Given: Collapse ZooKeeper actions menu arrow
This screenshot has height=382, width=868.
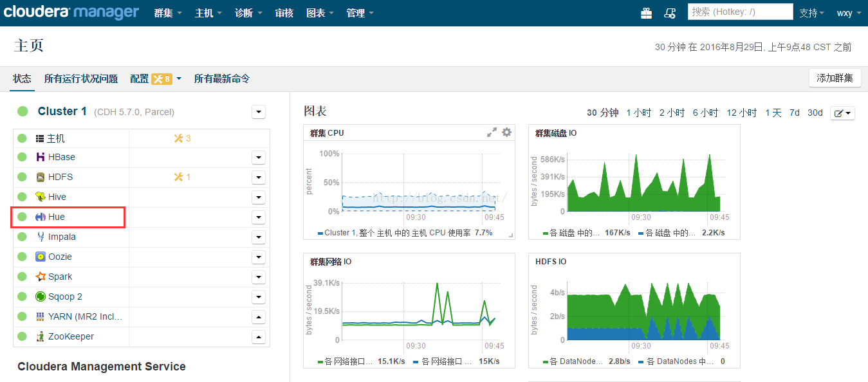Looking at the screenshot, I should (x=259, y=337).
